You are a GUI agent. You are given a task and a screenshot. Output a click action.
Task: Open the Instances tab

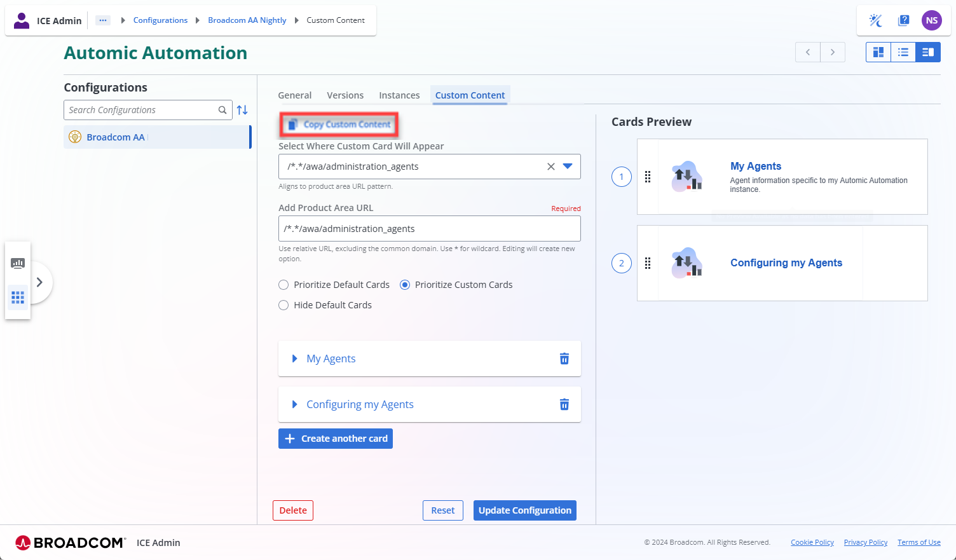[399, 95]
